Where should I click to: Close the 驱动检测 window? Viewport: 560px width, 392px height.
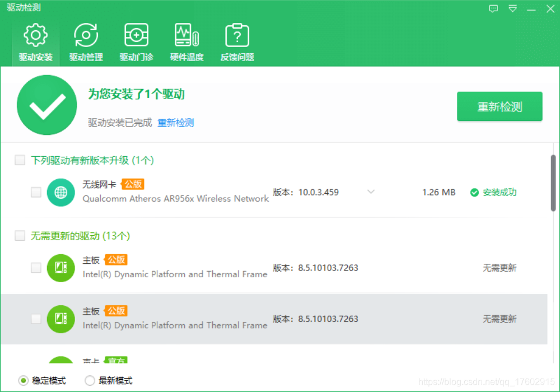click(550, 8)
